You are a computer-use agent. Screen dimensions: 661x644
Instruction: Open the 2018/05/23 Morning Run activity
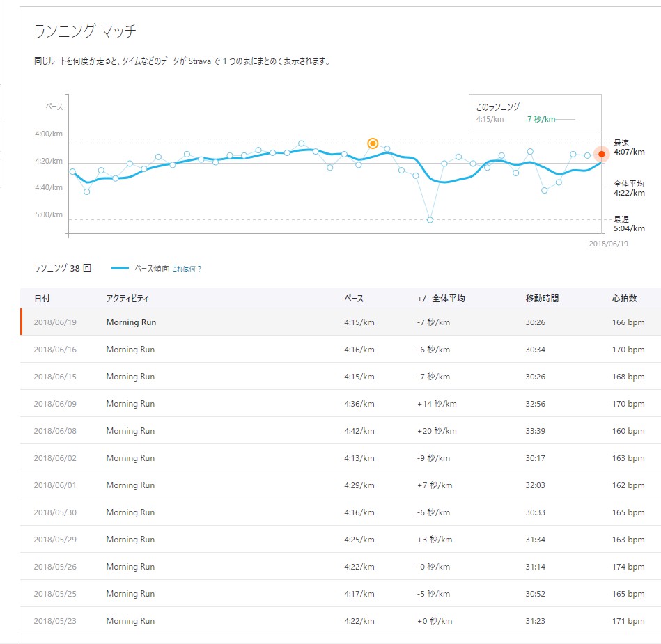pos(130,621)
